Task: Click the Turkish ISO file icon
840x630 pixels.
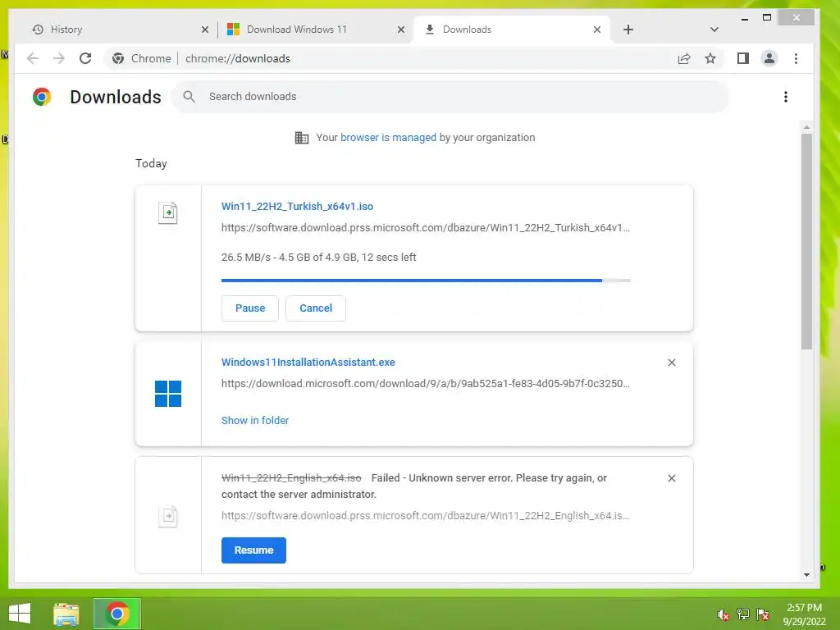Action: click(168, 212)
